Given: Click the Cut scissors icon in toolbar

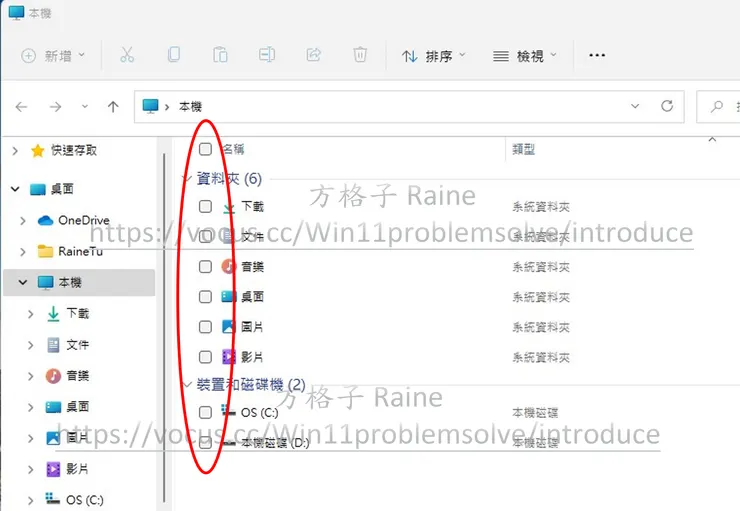Looking at the screenshot, I should tap(126, 55).
